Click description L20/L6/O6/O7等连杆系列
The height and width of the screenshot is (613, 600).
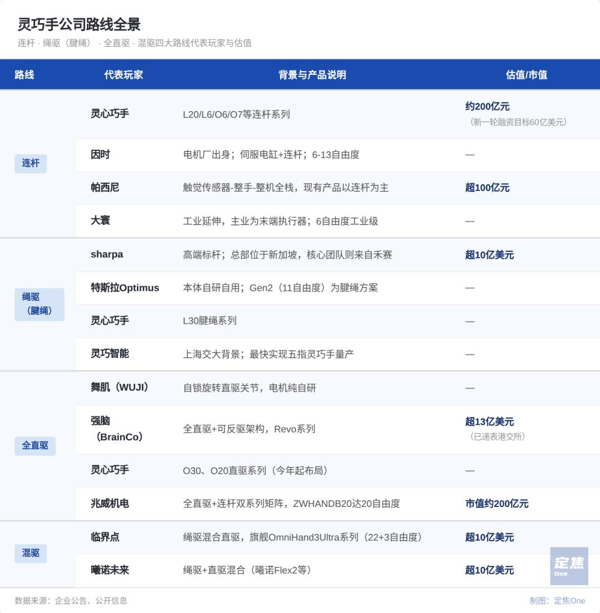(x=236, y=115)
